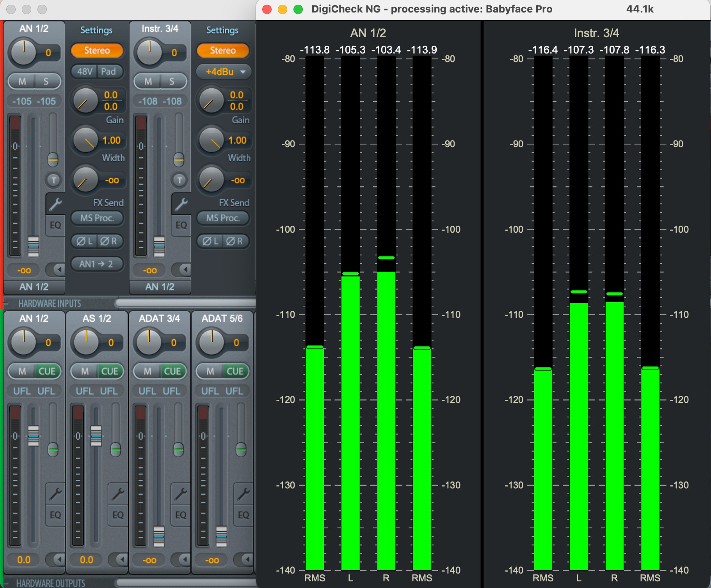Click Width knob in AN 1/2 settings
711x588 pixels.
point(85,139)
